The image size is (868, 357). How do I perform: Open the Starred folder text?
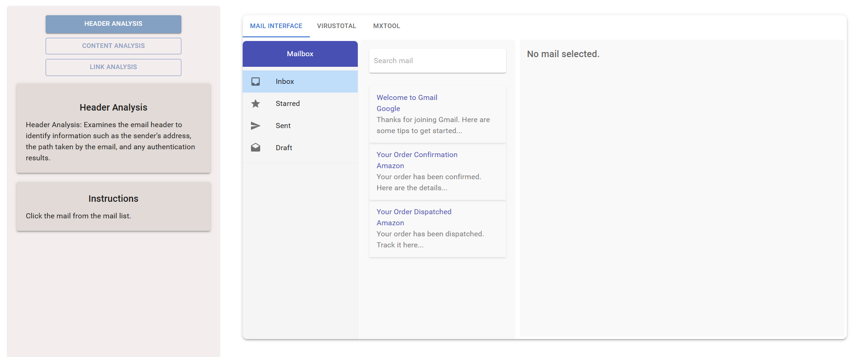pyautogui.click(x=287, y=104)
